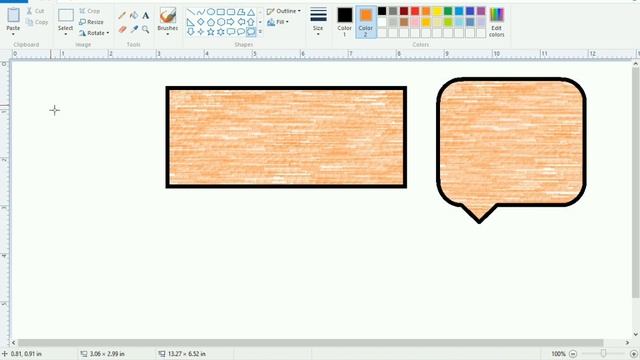640x360 pixels.
Task: Choose the Five-point star shape
Action: coord(211,31)
